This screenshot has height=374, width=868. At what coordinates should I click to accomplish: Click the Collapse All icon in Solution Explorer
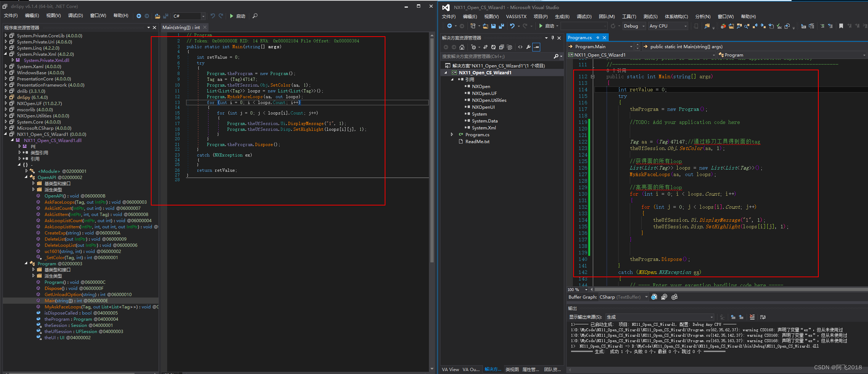pos(501,47)
